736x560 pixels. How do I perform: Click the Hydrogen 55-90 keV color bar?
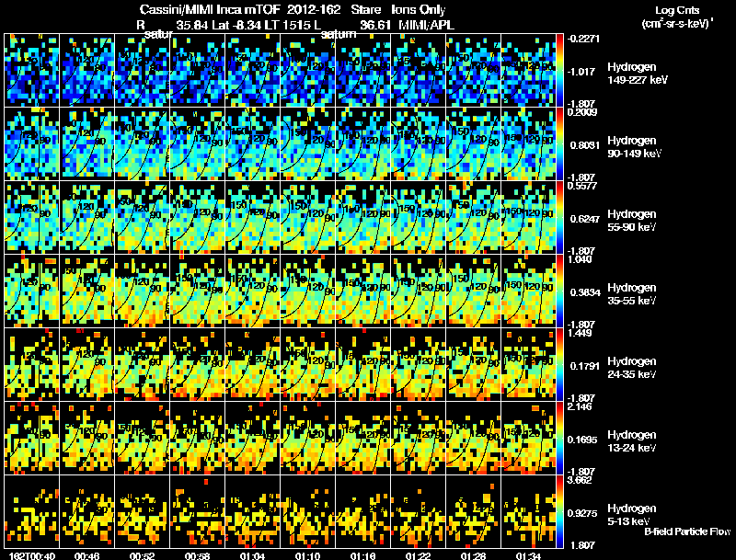coord(559,217)
